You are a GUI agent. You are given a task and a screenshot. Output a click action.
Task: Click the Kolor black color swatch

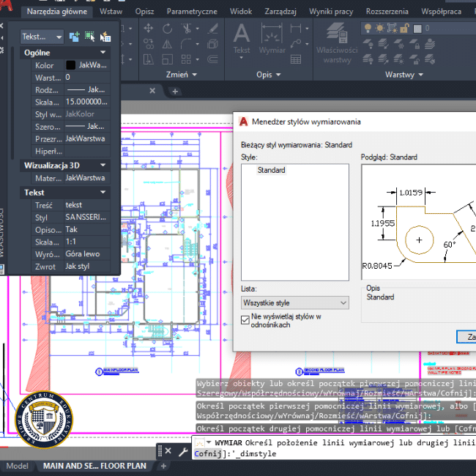click(x=70, y=65)
